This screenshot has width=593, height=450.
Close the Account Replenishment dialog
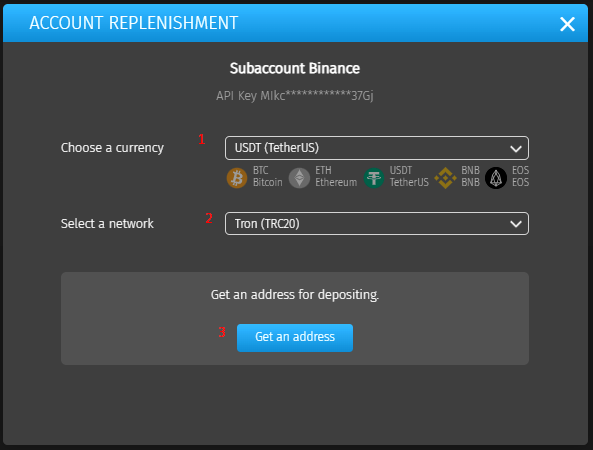[567, 24]
